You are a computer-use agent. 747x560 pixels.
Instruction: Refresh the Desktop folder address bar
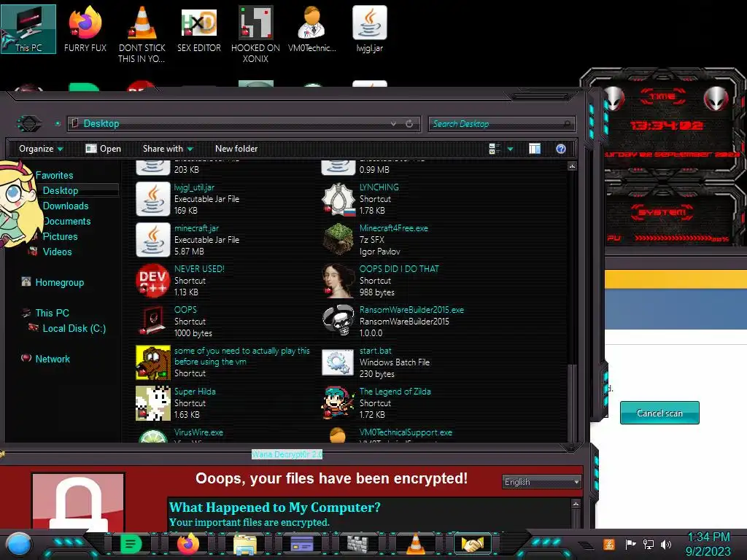tap(409, 124)
